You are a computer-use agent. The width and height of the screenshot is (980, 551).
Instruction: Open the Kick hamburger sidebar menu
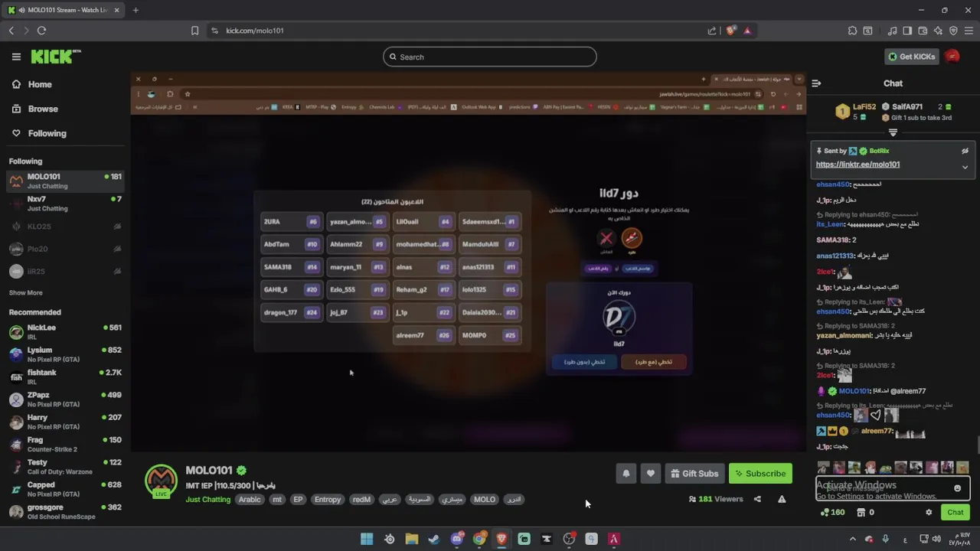click(x=16, y=57)
